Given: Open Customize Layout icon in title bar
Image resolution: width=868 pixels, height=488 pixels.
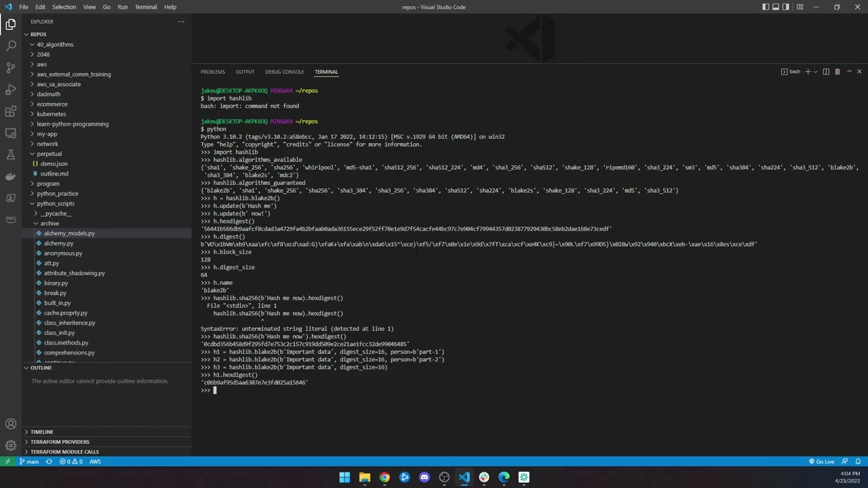Looking at the screenshot, I should point(800,7).
